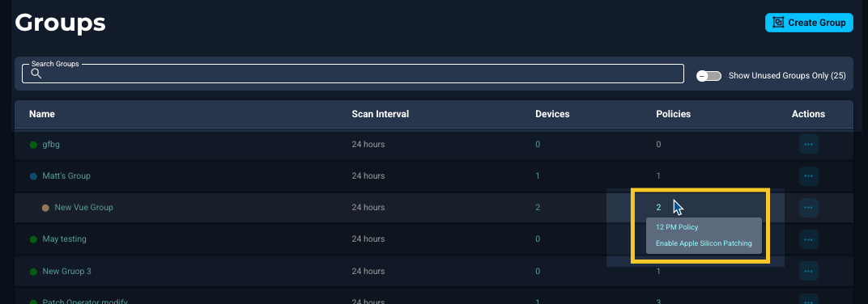The height and width of the screenshot is (304, 868).
Task: Click green status dot beside May testing
Action: coord(33,239)
